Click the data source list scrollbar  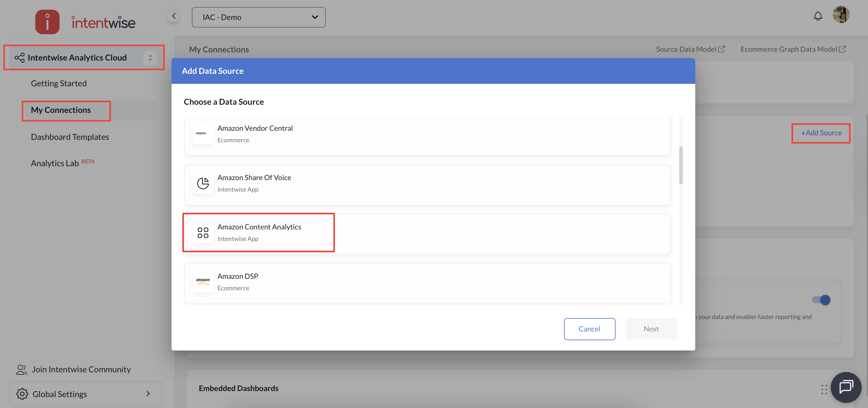click(x=681, y=165)
